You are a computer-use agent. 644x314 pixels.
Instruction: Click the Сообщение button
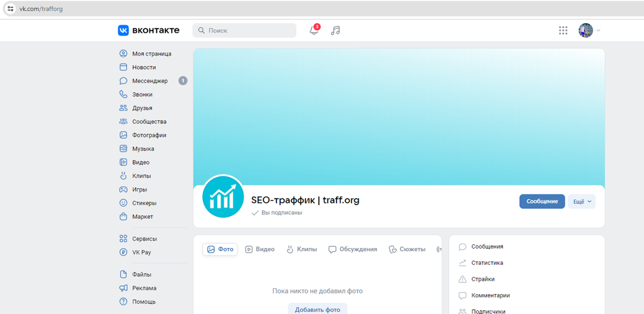coord(542,201)
